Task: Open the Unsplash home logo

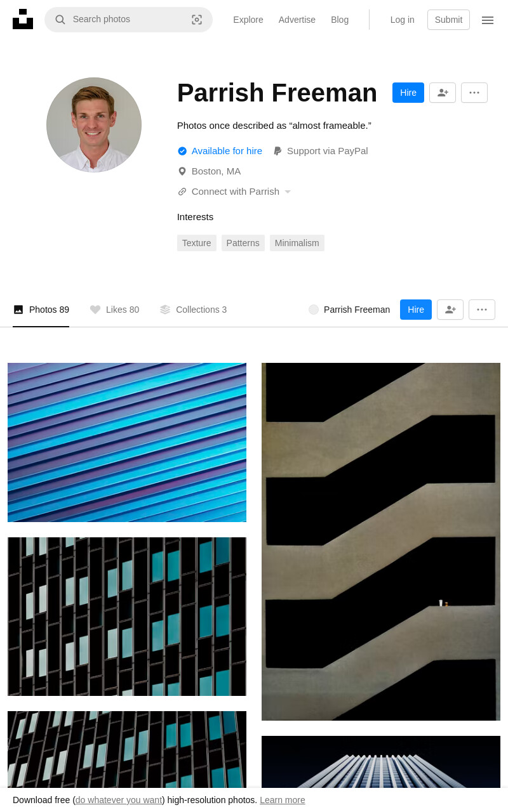Action: (23, 19)
